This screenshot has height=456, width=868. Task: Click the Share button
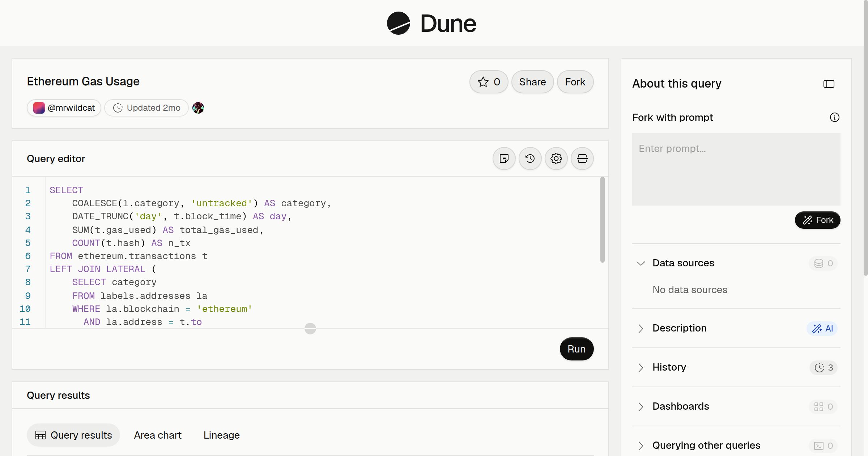[532, 82]
